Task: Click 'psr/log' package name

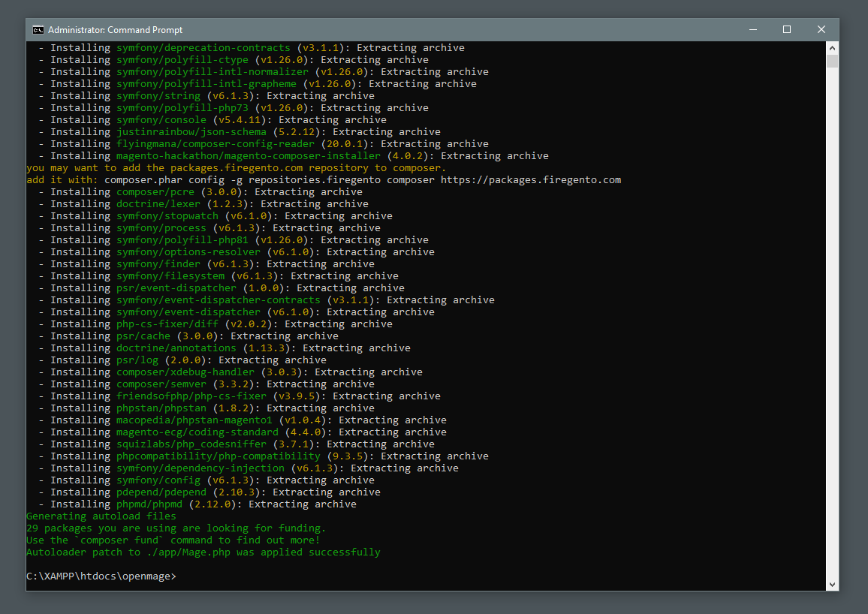Action: (x=137, y=360)
